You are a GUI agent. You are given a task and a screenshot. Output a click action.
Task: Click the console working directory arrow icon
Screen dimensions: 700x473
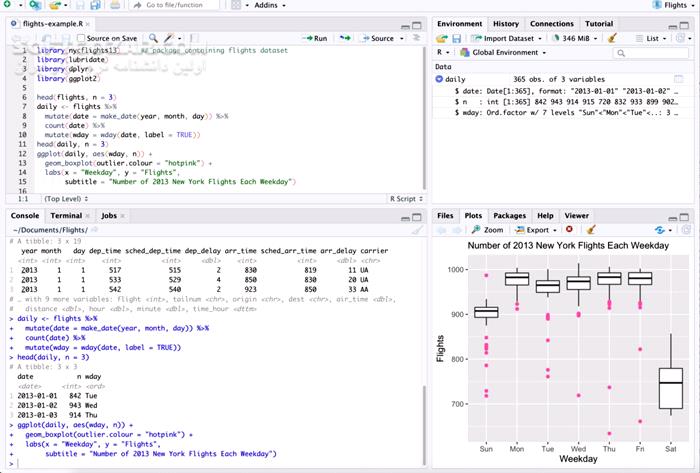coord(95,230)
